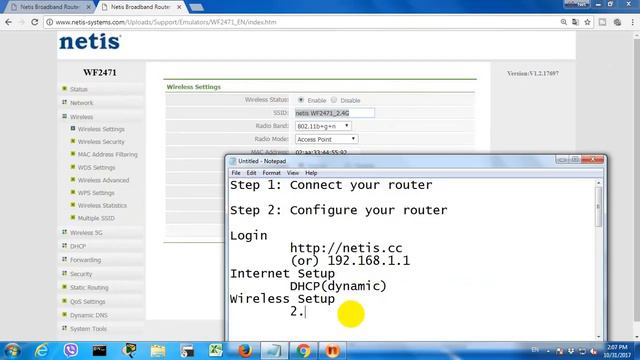
Task: Open the zoom magnifier in address bar
Action: pos(564,22)
